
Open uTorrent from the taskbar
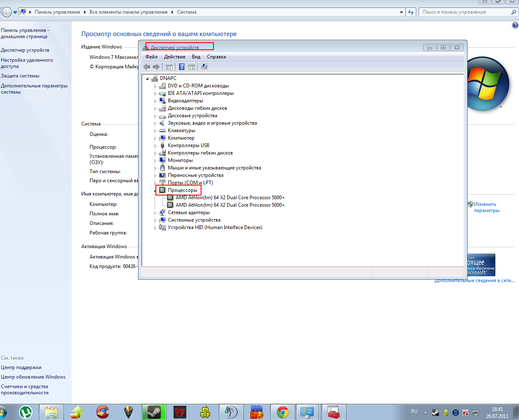26,412
